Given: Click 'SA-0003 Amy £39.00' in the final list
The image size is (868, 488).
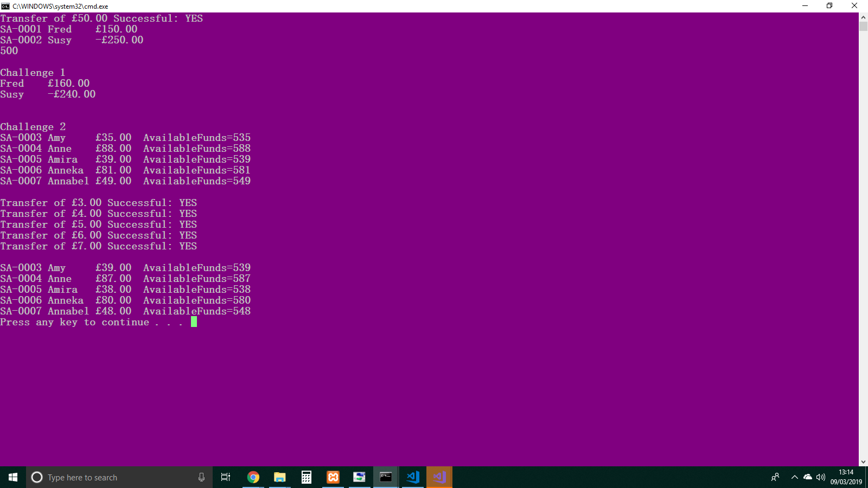Looking at the screenshot, I should tap(66, 268).
